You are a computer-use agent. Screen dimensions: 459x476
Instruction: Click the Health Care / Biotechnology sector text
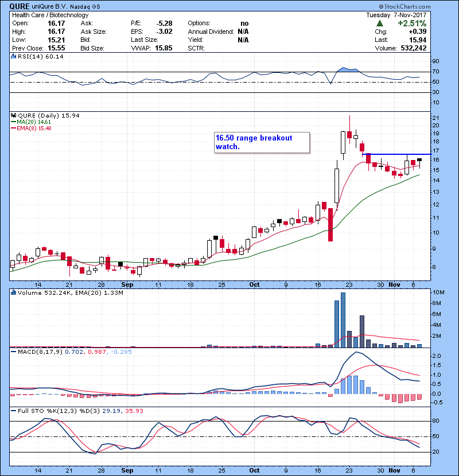[x=50, y=15]
